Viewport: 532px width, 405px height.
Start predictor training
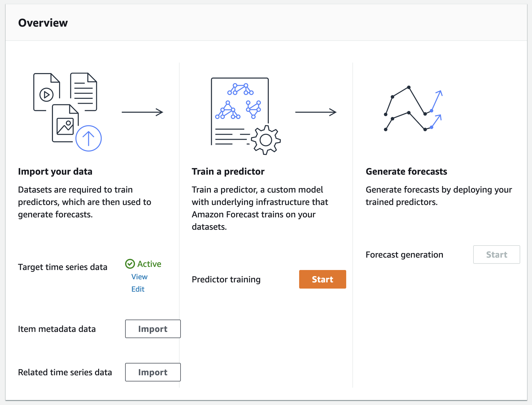[322, 279]
